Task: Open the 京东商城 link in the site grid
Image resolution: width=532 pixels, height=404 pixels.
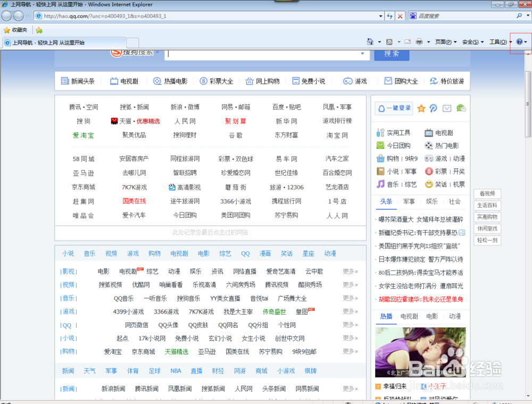Action: (x=84, y=187)
